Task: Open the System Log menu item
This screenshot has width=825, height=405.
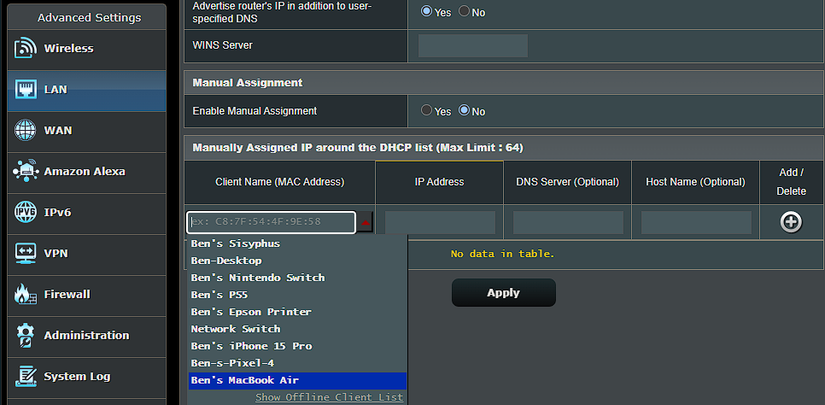Action: point(87,377)
